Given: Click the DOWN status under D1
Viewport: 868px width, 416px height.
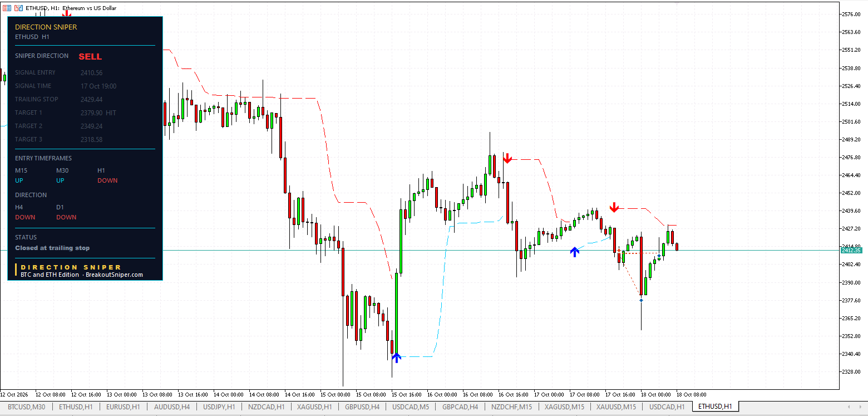Looking at the screenshot, I should 66,217.
